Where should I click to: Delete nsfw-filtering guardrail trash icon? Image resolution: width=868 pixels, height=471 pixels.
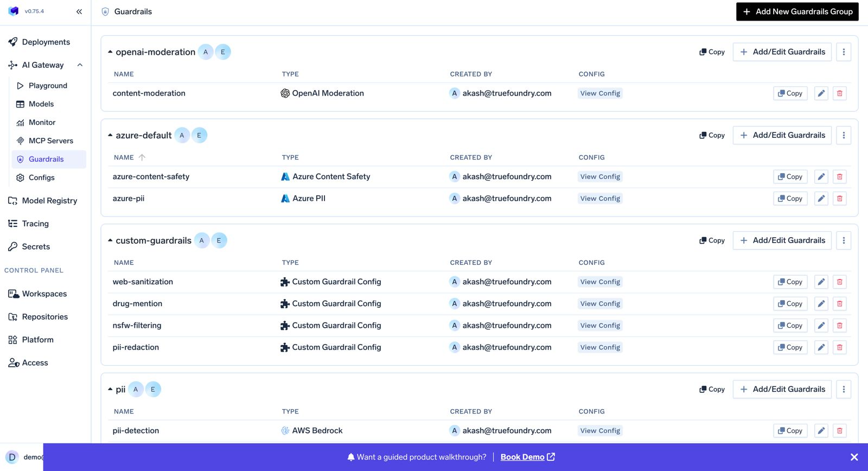point(840,326)
